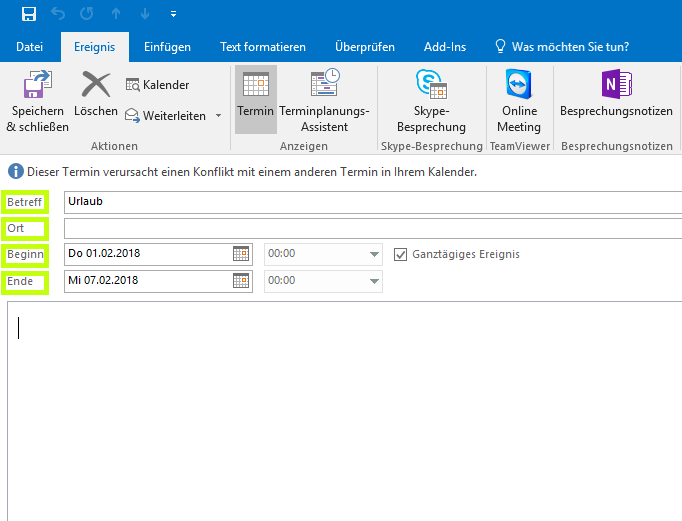The height and width of the screenshot is (521, 682).
Task: Expand the Weiterleiten dropdown arrow
Action: pyautogui.click(x=218, y=116)
